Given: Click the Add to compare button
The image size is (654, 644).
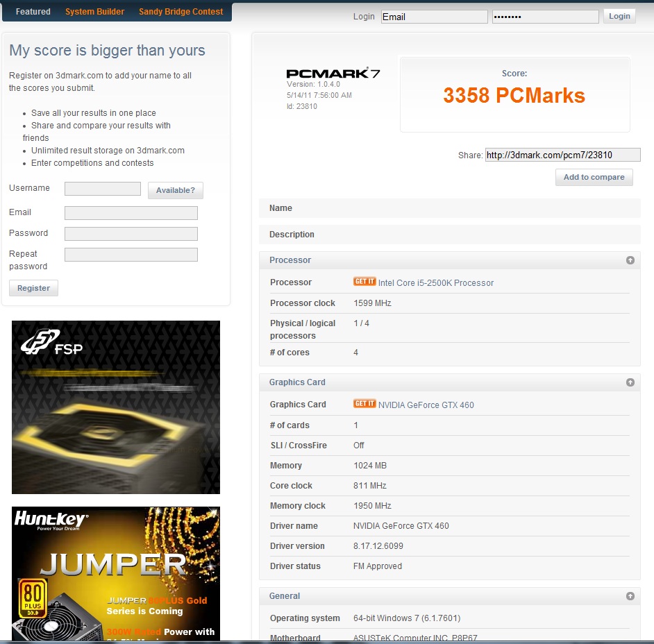Looking at the screenshot, I should [594, 177].
